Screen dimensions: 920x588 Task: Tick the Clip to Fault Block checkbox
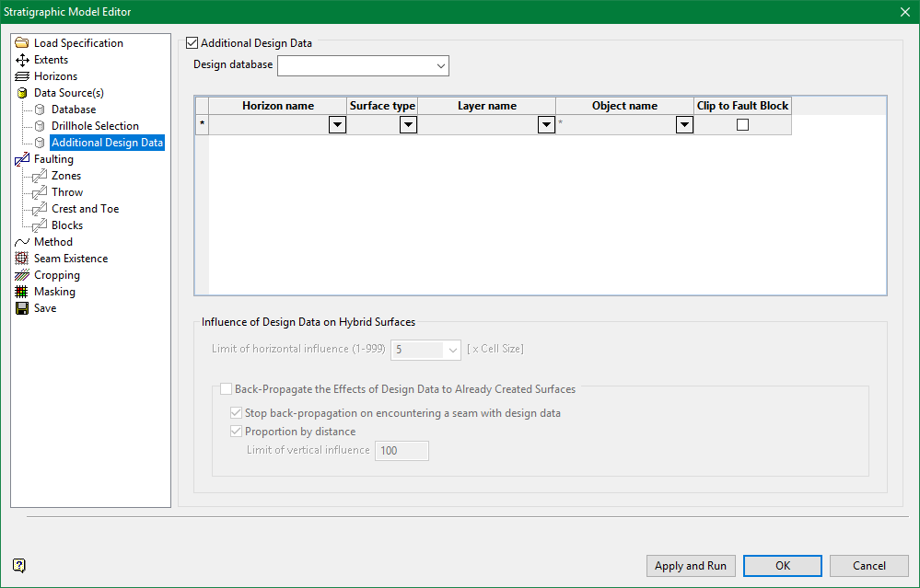coord(742,125)
